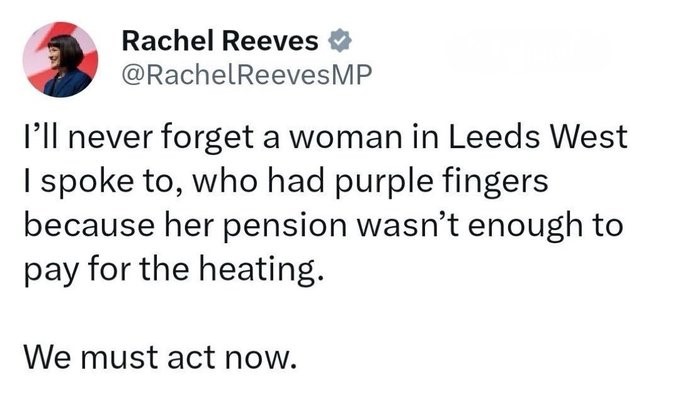Click the "We must act now." line
Viewport: 680px width, 402px height.
[160, 358]
